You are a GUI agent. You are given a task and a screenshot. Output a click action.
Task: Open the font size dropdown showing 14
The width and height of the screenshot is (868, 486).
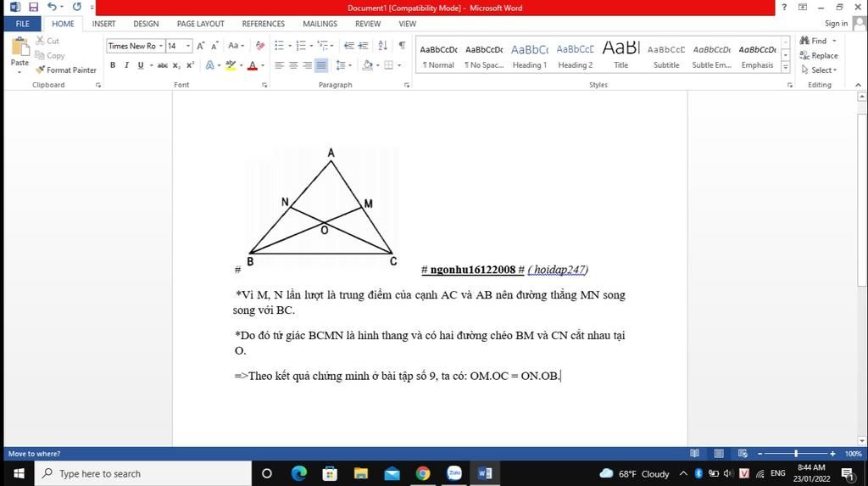[188, 46]
